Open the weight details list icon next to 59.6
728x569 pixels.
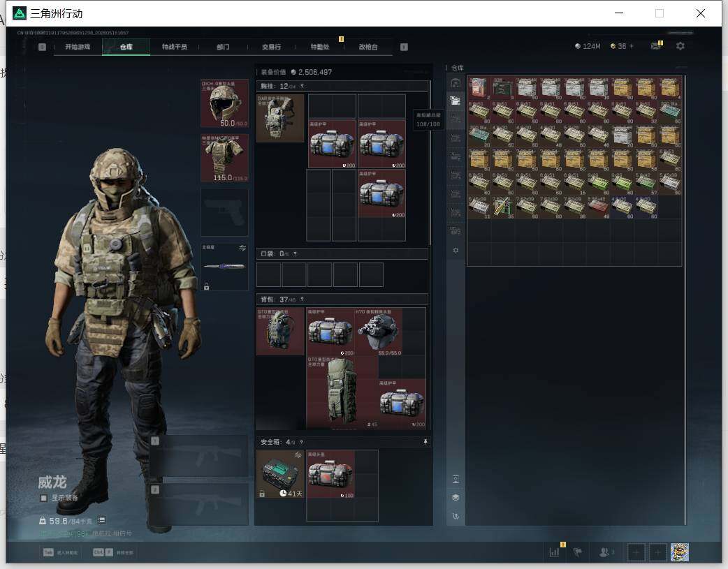coord(101,520)
